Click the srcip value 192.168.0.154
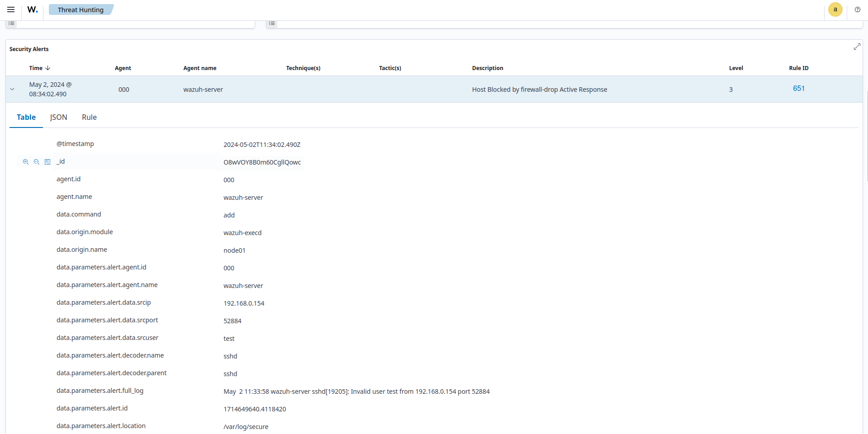Viewport: 868px width, 434px height. [244, 303]
